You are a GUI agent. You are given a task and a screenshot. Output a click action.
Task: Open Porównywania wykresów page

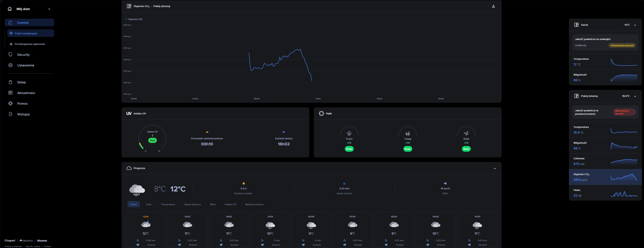pos(29,44)
